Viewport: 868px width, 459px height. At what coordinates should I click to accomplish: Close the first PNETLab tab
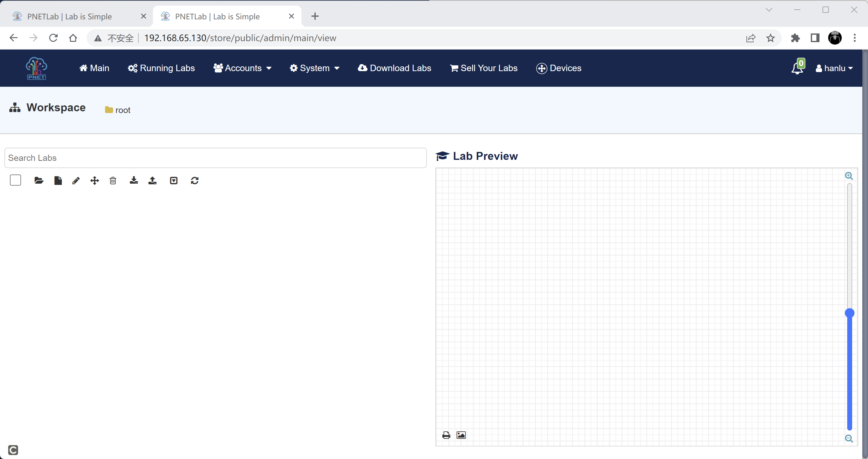144,16
